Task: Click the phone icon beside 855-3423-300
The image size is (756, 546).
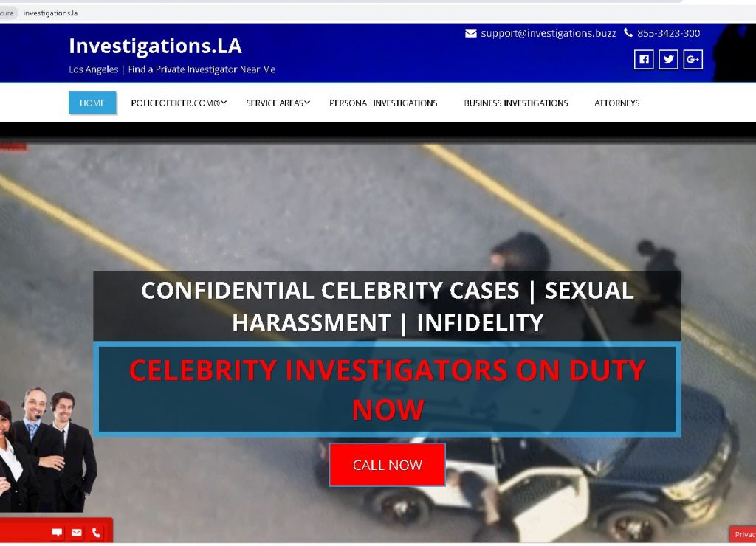Action: pyautogui.click(x=628, y=32)
